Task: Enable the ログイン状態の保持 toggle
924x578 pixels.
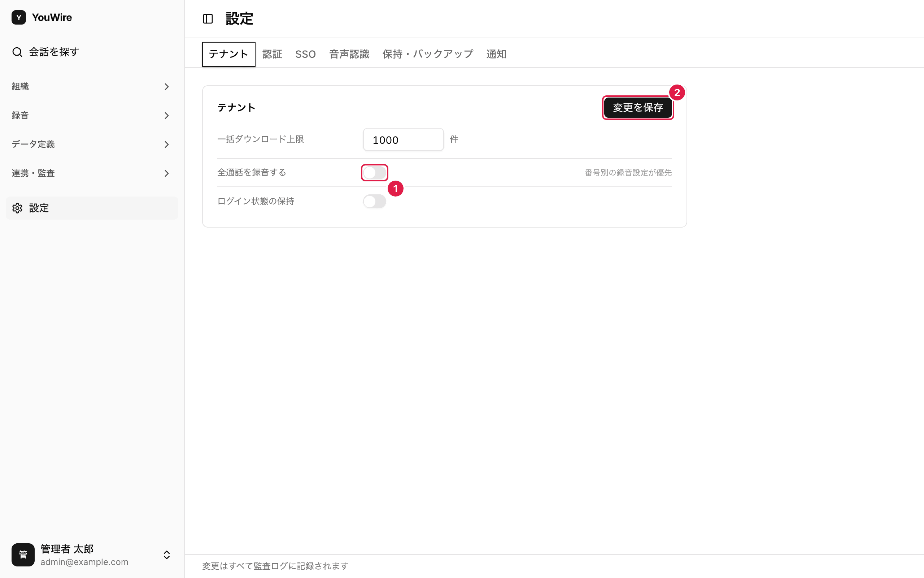Action: (375, 202)
